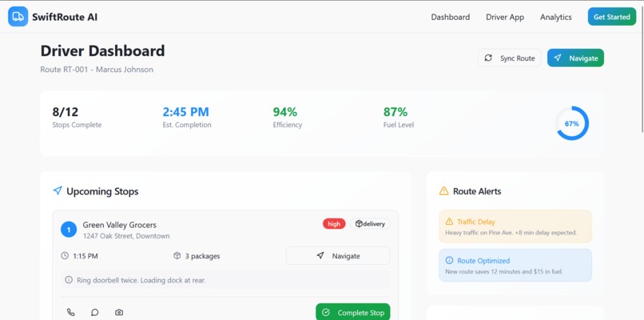Click the camera icon for the stop
This screenshot has height=320, width=644.
coord(119,313)
